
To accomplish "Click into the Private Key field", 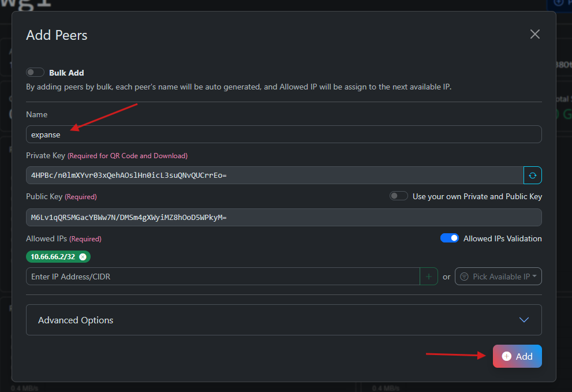I will (274, 175).
